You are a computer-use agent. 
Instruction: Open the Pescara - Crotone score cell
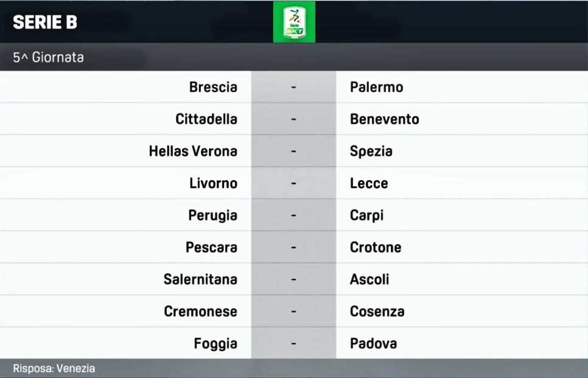tap(293, 247)
